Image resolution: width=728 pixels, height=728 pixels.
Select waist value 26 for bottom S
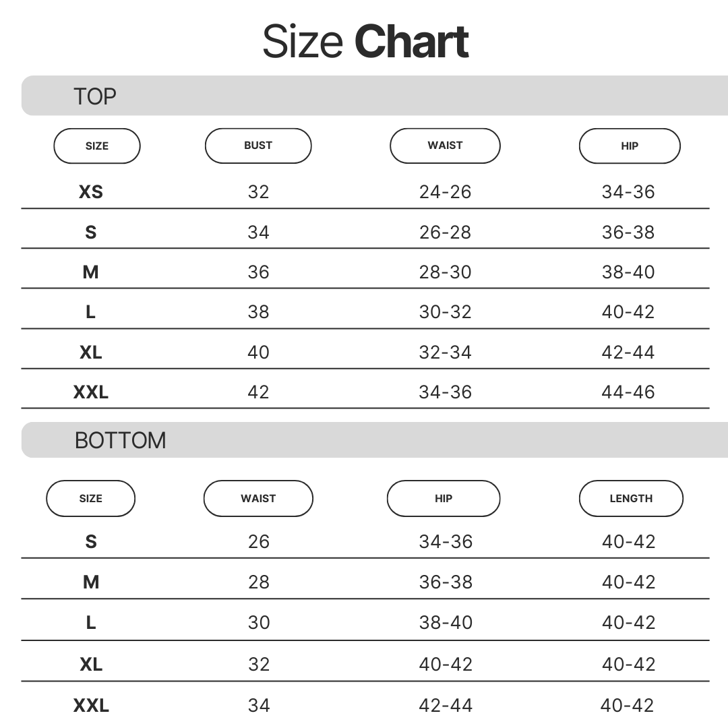pyautogui.click(x=258, y=542)
